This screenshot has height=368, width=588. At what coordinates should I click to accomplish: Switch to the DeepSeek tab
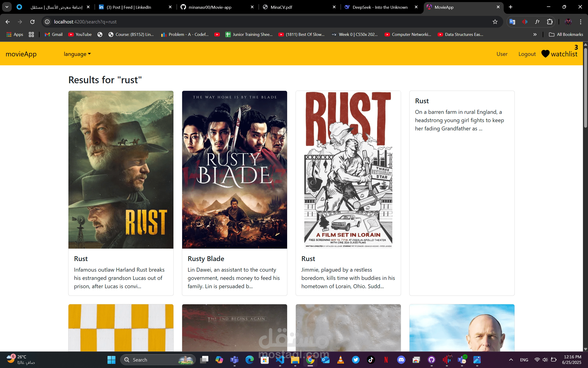point(381,7)
